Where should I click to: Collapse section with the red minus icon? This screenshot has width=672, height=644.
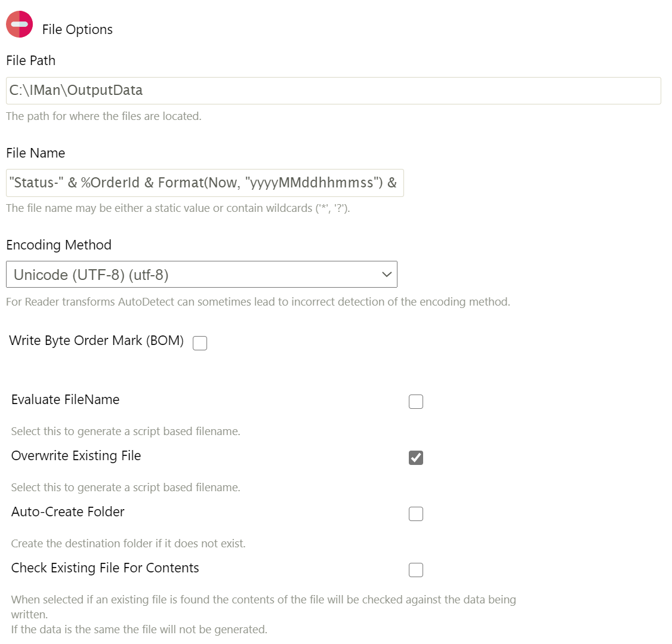tap(19, 24)
